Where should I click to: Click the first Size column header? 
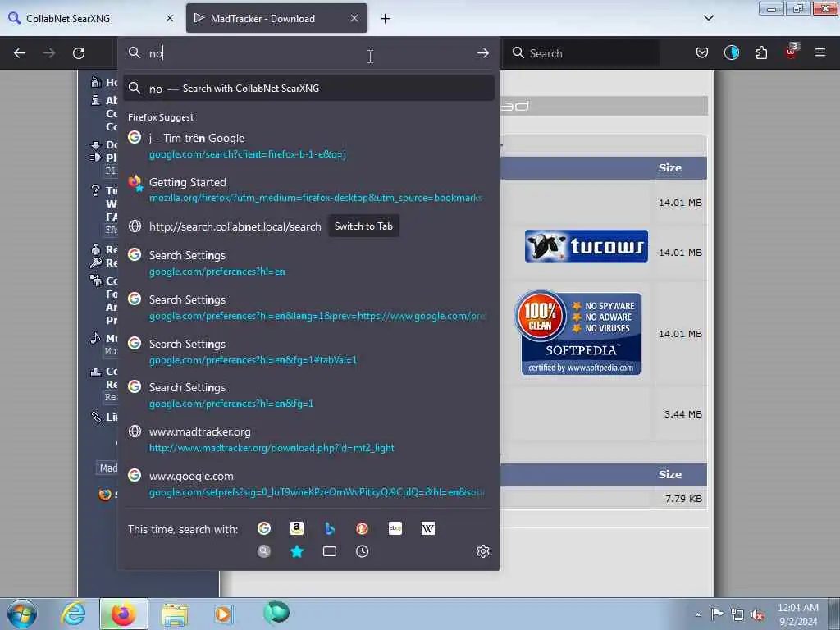669,167
